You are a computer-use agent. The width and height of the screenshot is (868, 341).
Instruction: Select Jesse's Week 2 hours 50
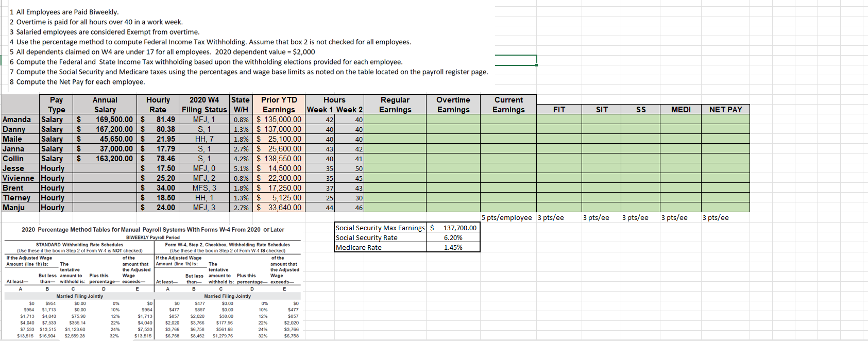pyautogui.click(x=349, y=168)
